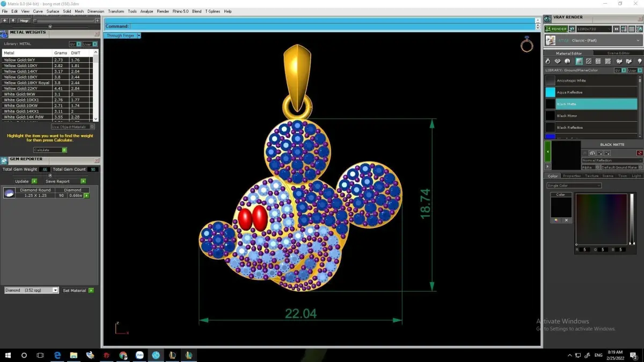This screenshot has height=362, width=644.
Task: Click green arrow next to Set Material
Action: tap(91, 290)
